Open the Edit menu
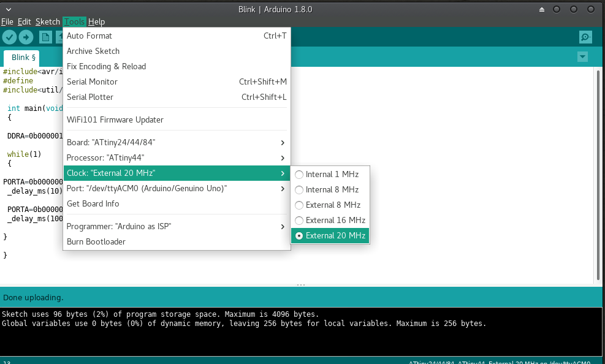 [25, 21]
